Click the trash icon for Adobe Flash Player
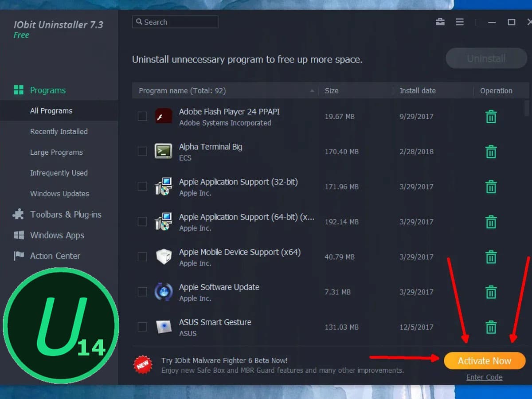Viewport: 532px width, 399px height. (491, 117)
